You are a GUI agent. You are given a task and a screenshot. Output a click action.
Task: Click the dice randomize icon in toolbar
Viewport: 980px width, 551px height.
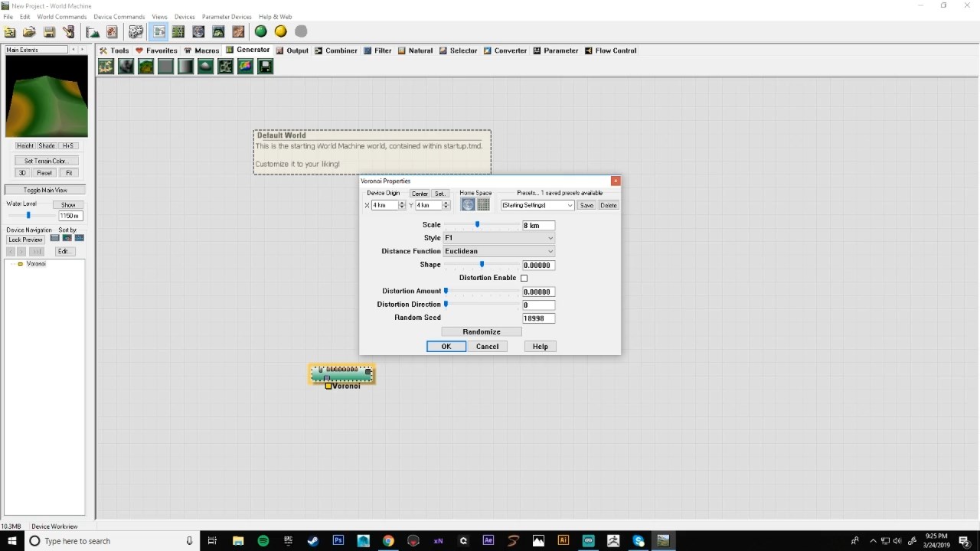point(136,31)
